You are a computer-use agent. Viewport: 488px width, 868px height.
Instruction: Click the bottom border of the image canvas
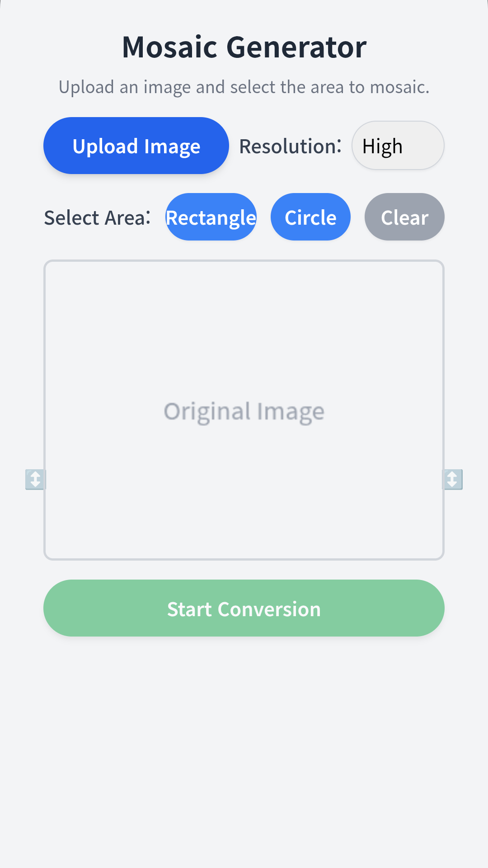click(244, 559)
